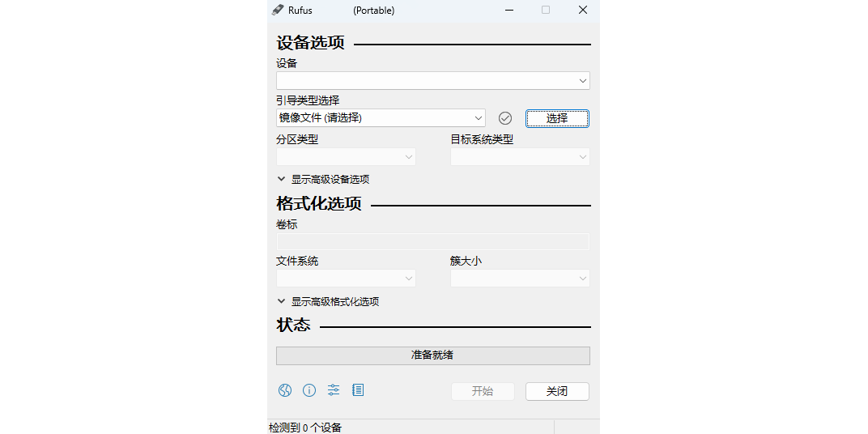The width and height of the screenshot is (868, 434).
Task: Click the 开始 button
Action: [483, 391]
